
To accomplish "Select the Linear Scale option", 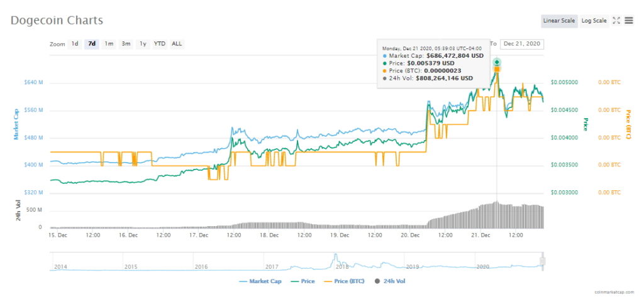I will tap(559, 21).
